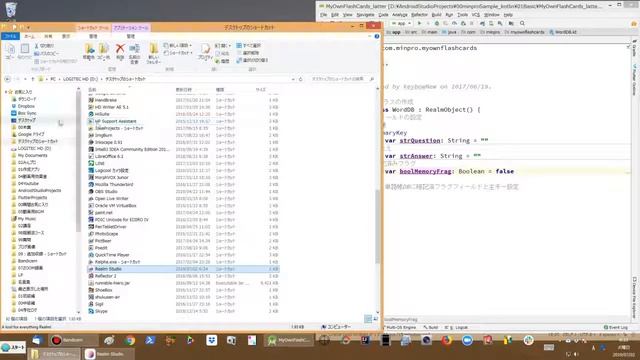Open Event Log in Android Studio status bar
Viewport: 640px width, 360px height.
[x=616, y=327]
